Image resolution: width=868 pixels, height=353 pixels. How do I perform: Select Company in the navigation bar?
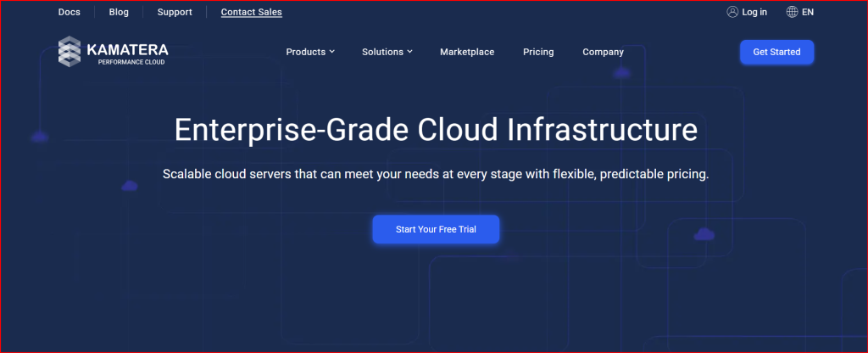pyautogui.click(x=603, y=52)
